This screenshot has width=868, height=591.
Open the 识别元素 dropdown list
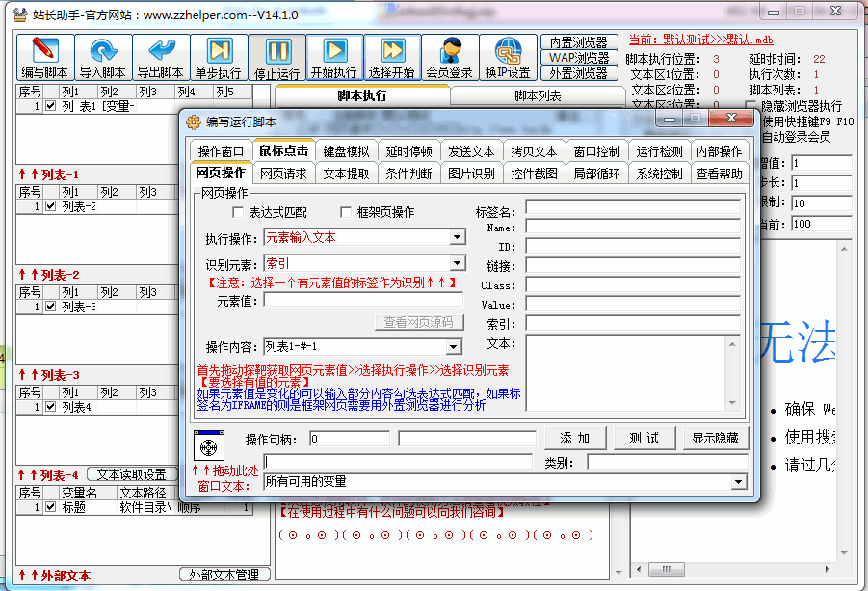click(x=457, y=263)
